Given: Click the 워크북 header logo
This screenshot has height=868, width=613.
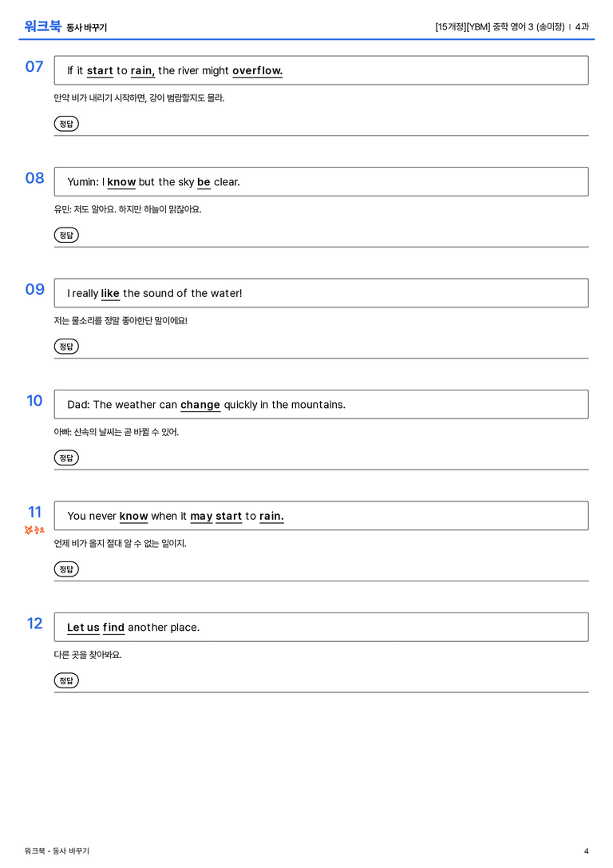Looking at the screenshot, I should (x=42, y=26).
